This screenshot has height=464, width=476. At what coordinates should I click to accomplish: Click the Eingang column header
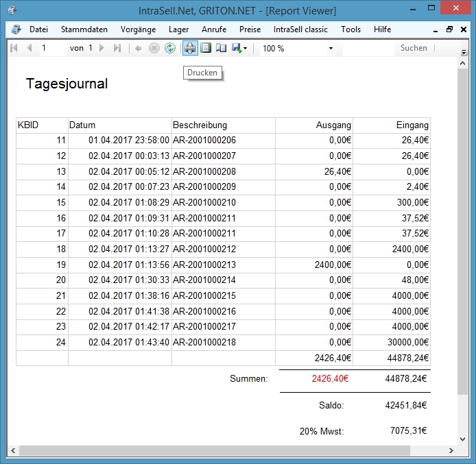[392, 125]
